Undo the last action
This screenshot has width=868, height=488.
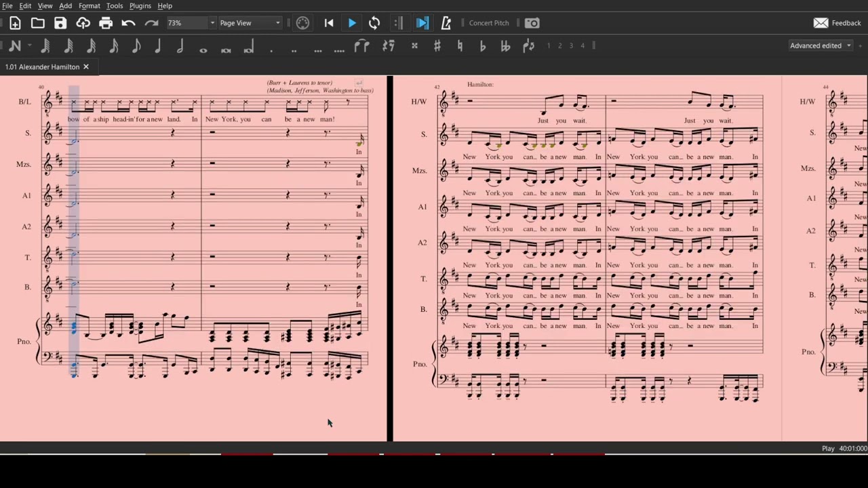pyautogui.click(x=128, y=23)
